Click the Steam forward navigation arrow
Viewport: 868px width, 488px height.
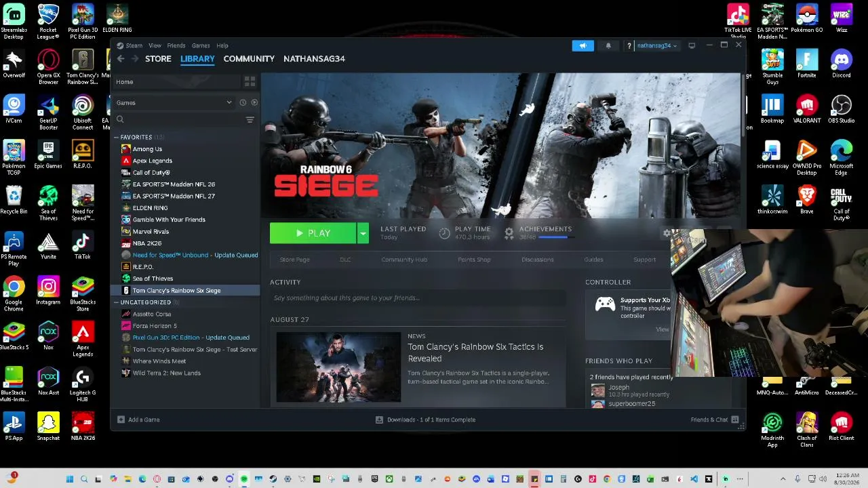pos(134,59)
